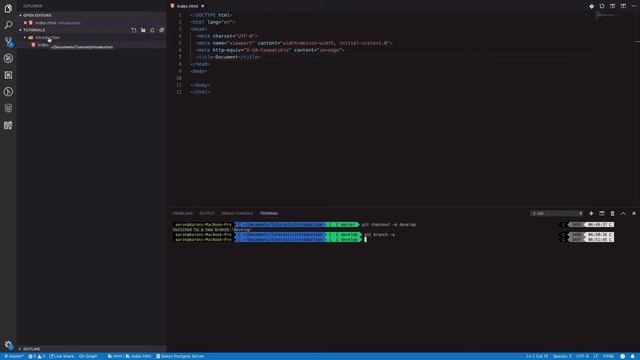This screenshot has width=640, height=360.
Task: Click the line and column indicator
Action: 537,356
